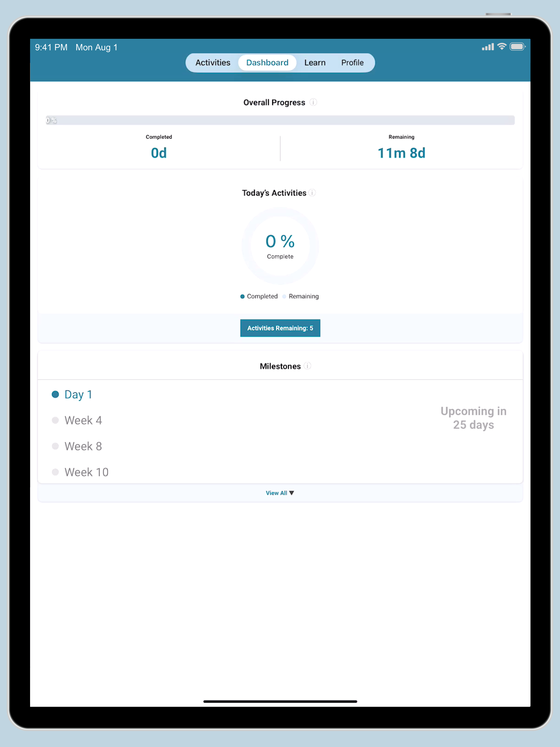Click the Overall Progress heading
Viewport: 560px width, 747px height.
click(x=274, y=102)
